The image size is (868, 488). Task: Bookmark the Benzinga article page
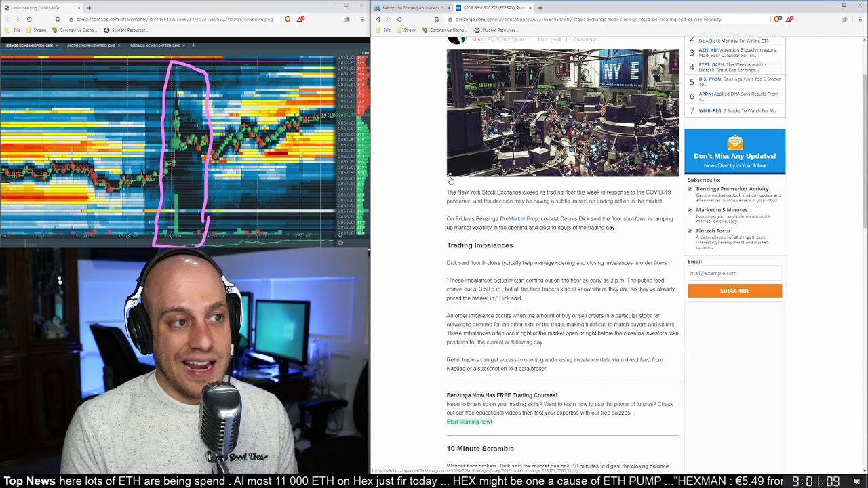click(436, 19)
